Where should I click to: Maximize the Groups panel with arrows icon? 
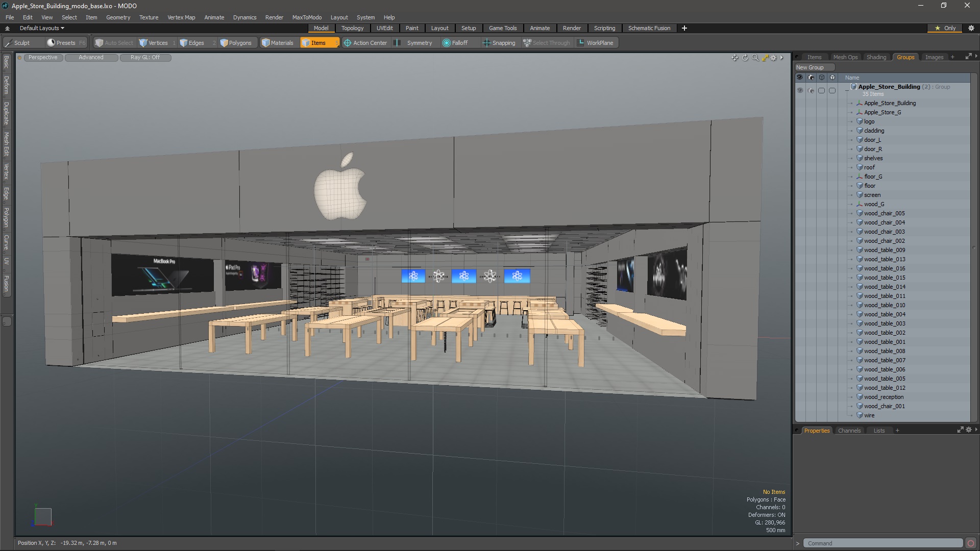click(968, 57)
